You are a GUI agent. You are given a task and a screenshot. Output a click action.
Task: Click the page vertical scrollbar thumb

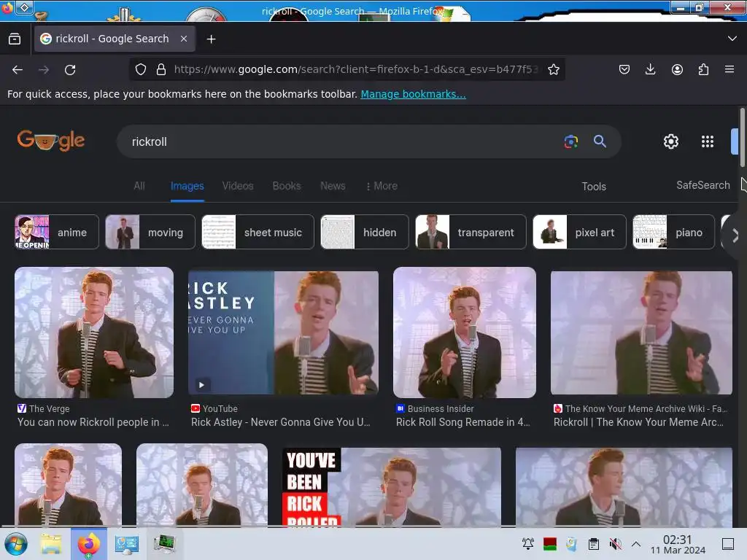pyautogui.click(x=742, y=138)
